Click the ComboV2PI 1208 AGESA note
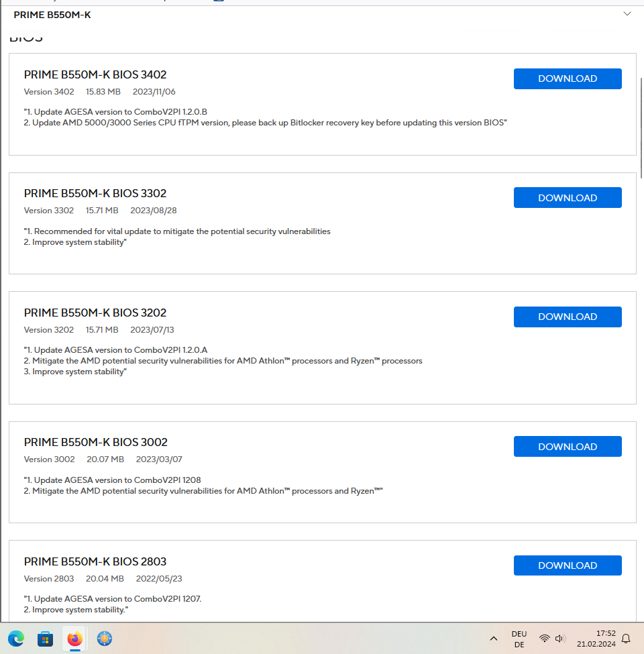This screenshot has height=654, width=644. 113,480
